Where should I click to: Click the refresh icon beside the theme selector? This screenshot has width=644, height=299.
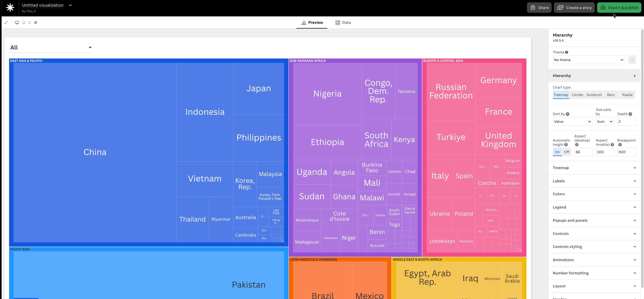632,60
